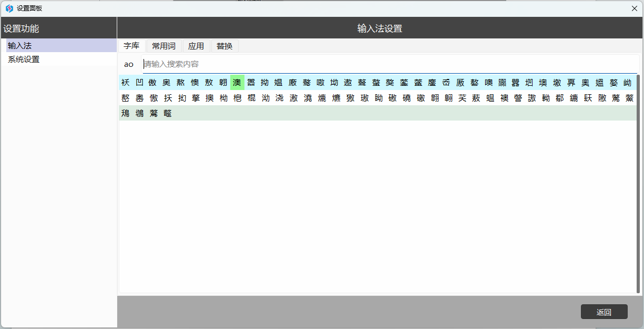This screenshot has width=644, height=329.
Task: Switch to the 字库 tab
Action: tap(131, 46)
